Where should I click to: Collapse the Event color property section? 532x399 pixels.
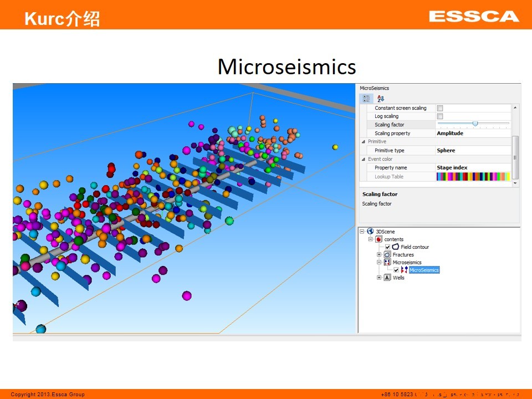[x=364, y=159]
